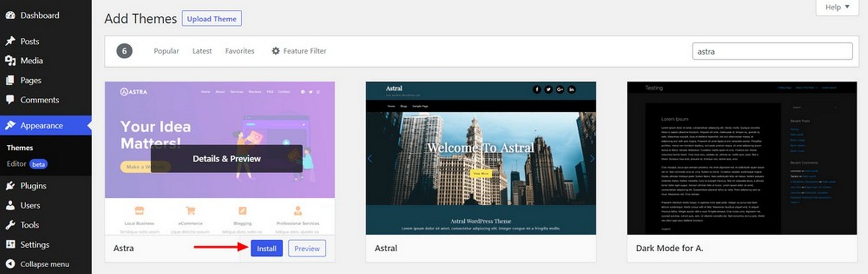Click Details & Preview on Astra
868x274 pixels.
227,159
